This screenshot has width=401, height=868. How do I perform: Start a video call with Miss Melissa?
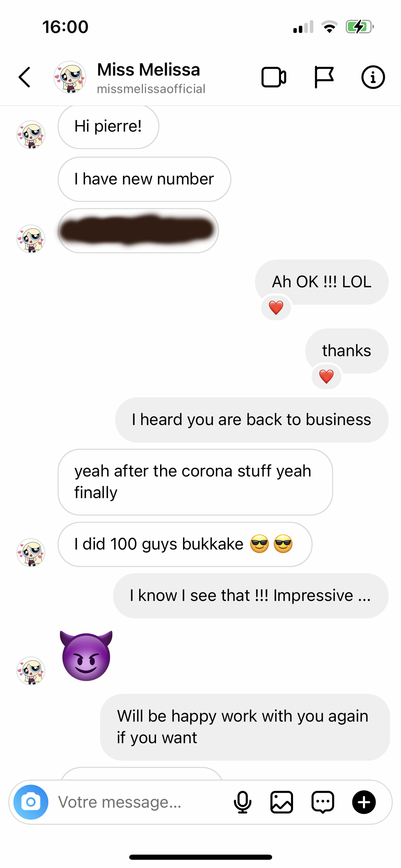tap(274, 78)
